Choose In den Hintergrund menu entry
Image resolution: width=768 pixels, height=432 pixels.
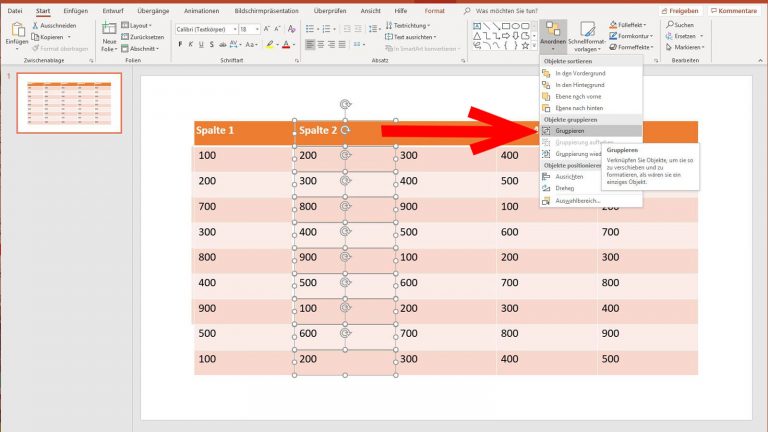click(x=591, y=85)
